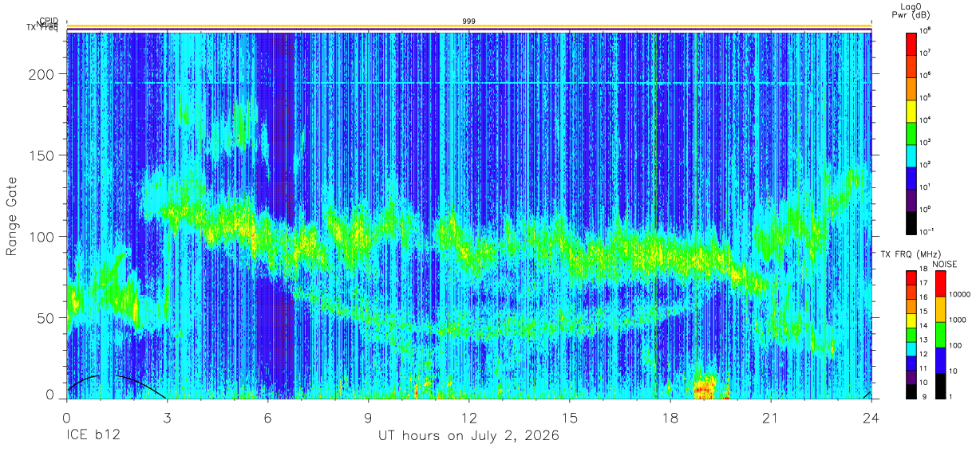Click the 'Range Gate' y-axis label
Viewport: 980px width, 452px height.
point(12,216)
